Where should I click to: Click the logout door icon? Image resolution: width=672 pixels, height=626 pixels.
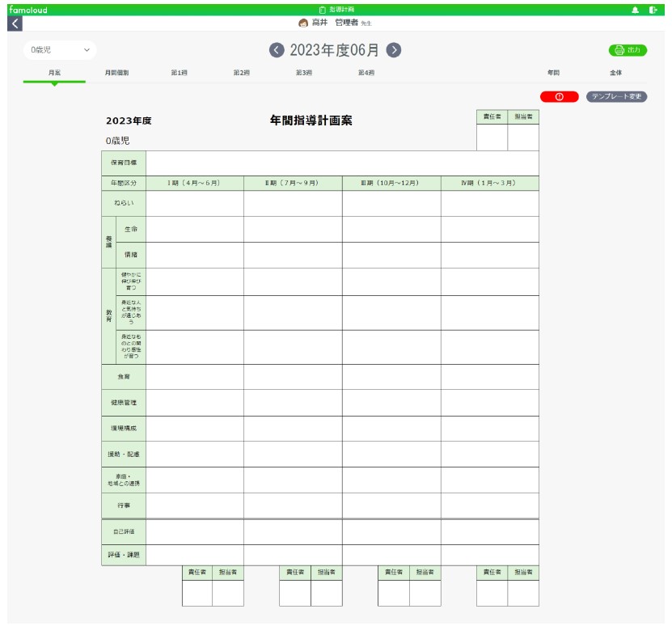653,10
